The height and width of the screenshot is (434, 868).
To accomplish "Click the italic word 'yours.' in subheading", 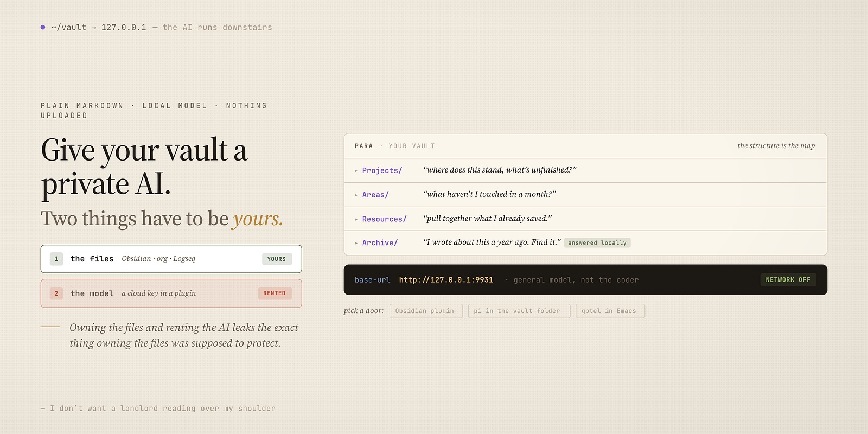I will coord(258,219).
